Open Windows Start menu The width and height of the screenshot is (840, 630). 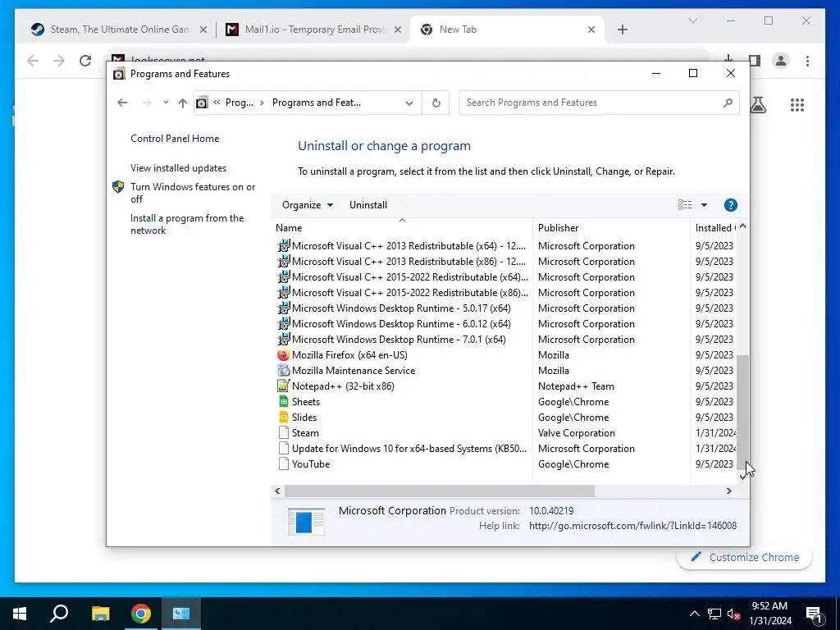pyautogui.click(x=20, y=614)
